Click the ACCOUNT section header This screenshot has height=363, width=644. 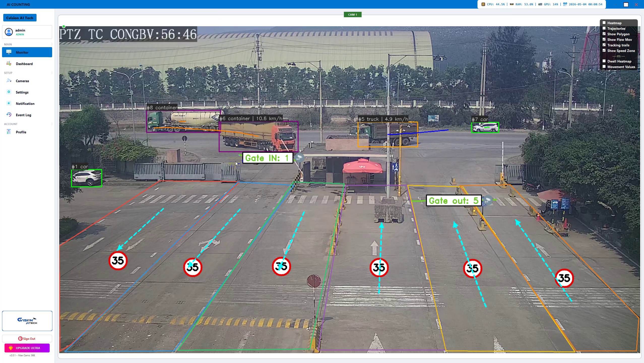(11, 124)
